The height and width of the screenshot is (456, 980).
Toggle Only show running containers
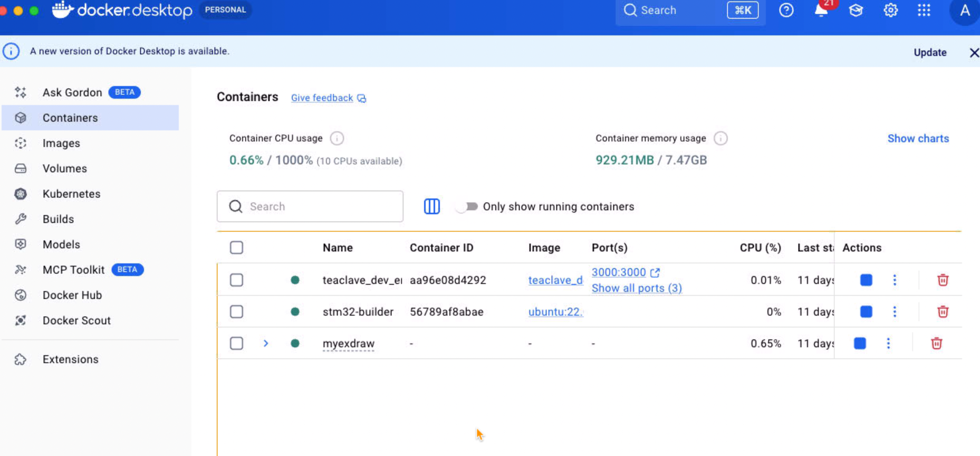point(467,206)
